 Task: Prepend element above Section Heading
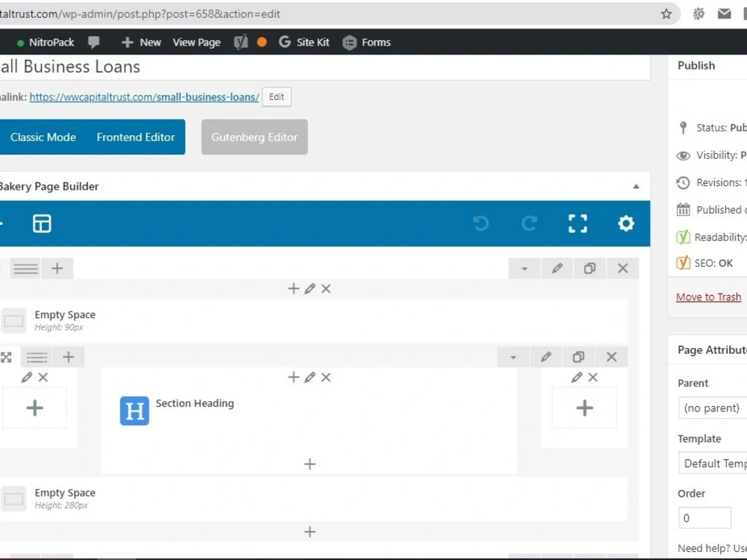point(294,377)
